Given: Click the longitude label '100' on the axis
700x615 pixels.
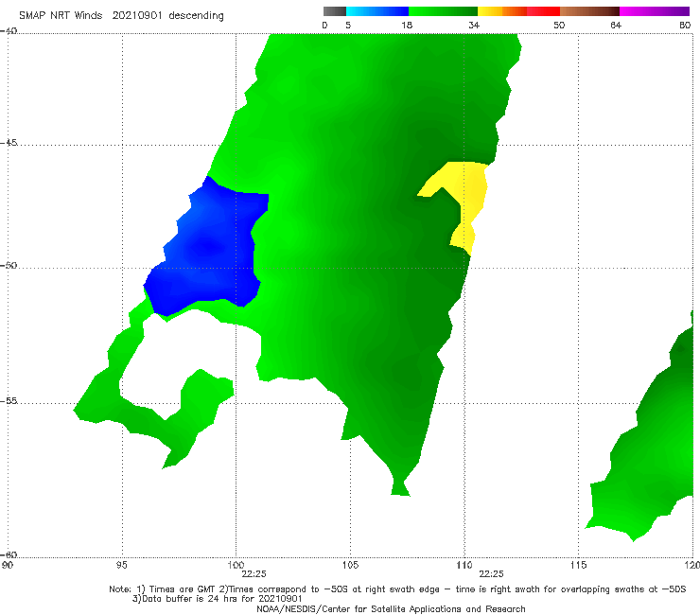Looking at the screenshot, I should coord(236,565).
